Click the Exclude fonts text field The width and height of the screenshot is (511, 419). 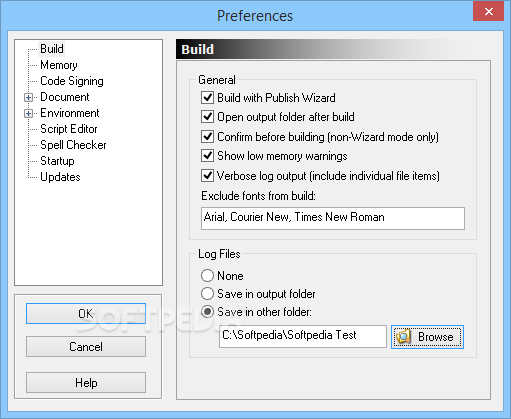(333, 218)
